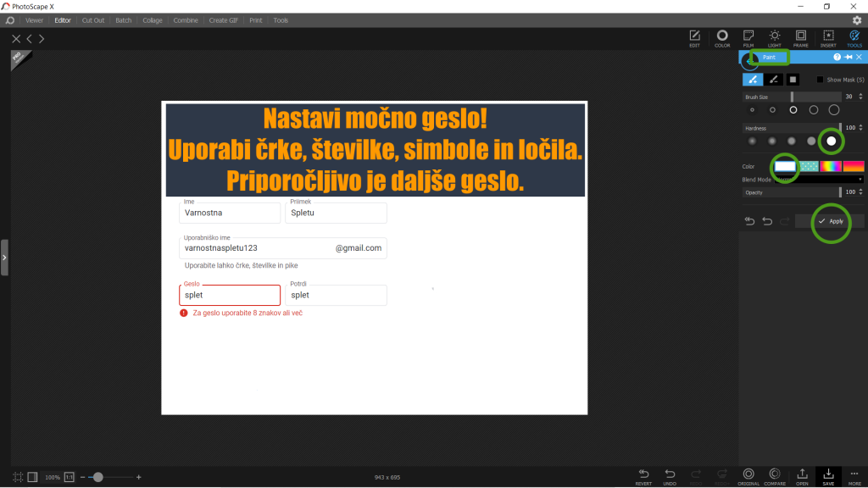
Task: Select the fourth hardness preset
Action: click(x=811, y=141)
